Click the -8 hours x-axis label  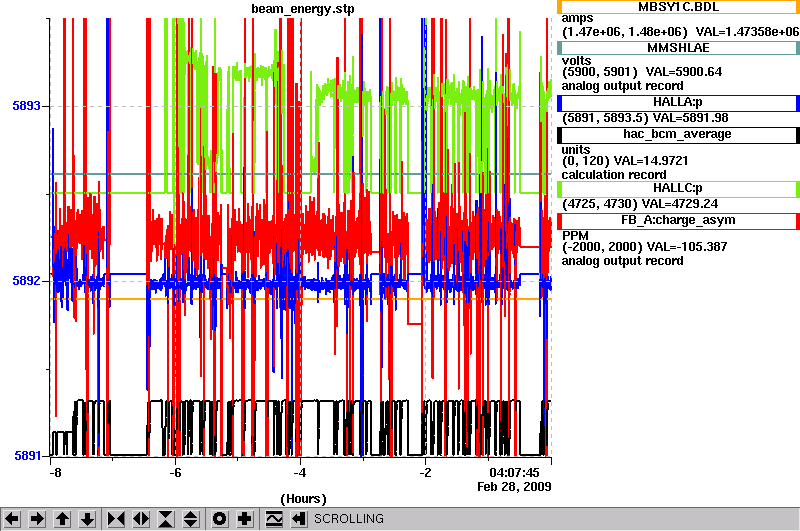pos(55,473)
